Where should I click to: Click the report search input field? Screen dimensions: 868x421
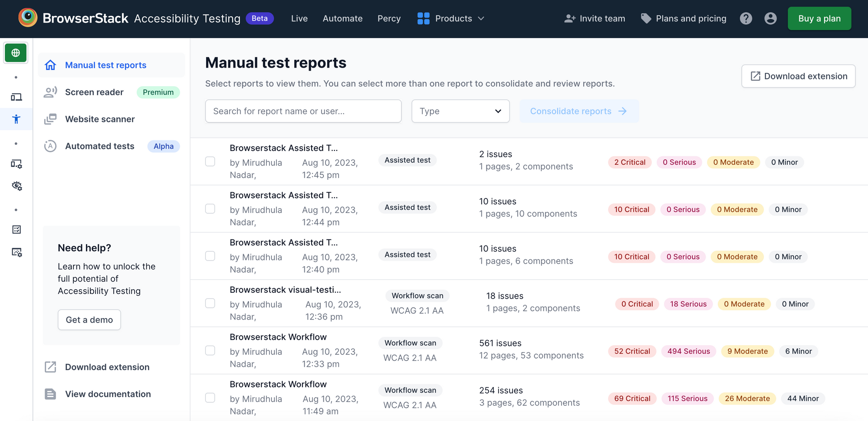[303, 111]
